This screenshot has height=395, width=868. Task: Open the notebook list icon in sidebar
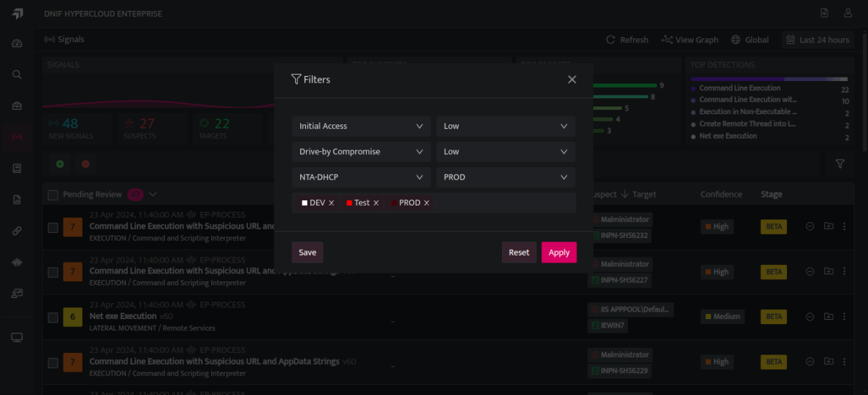pyautogui.click(x=17, y=168)
